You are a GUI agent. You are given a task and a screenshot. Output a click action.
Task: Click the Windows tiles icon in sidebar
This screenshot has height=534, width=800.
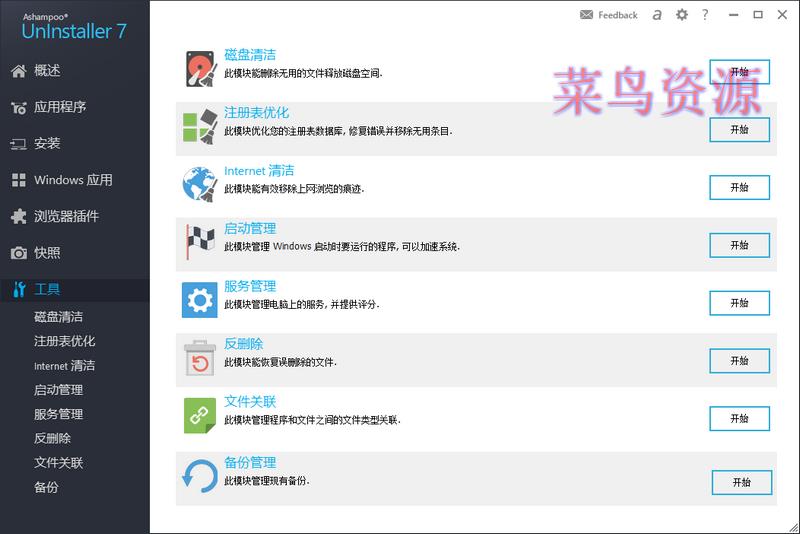(x=19, y=180)
